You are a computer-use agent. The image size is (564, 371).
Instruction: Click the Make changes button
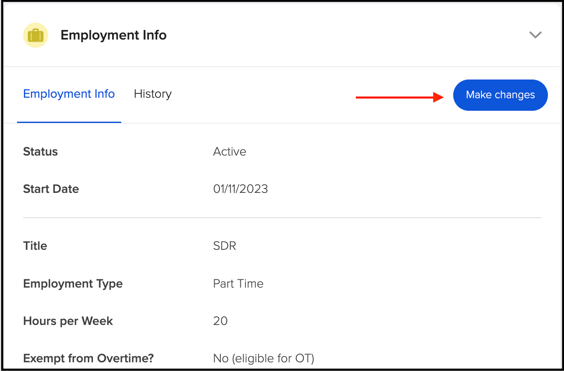tap(500, 95)
